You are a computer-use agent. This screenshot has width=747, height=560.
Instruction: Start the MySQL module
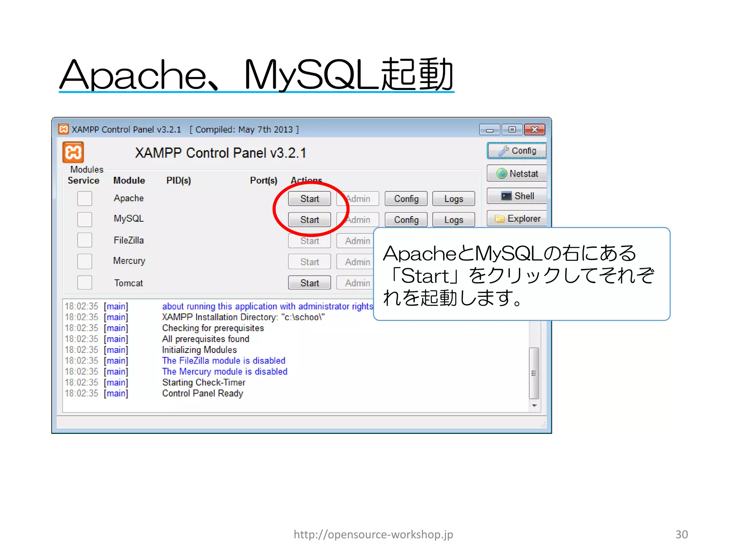click(x=310, y=220)
